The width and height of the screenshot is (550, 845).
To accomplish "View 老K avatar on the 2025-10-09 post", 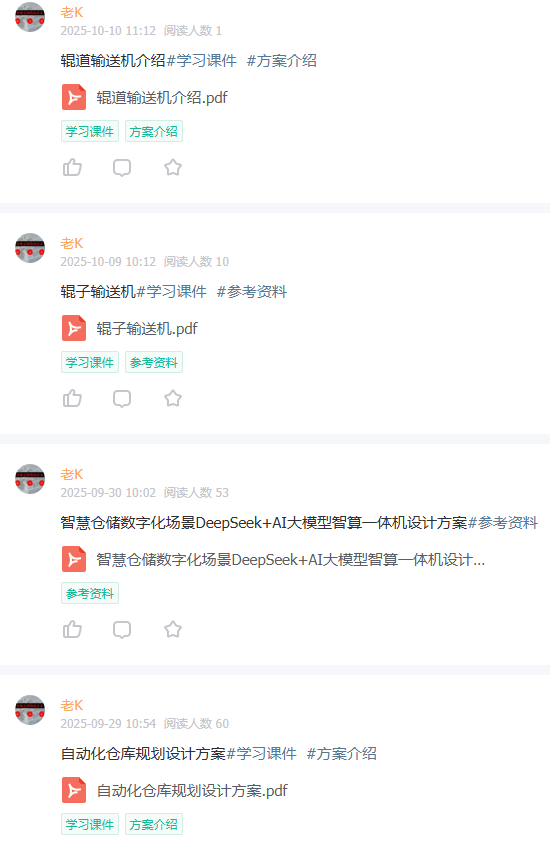I will (30, 248).
